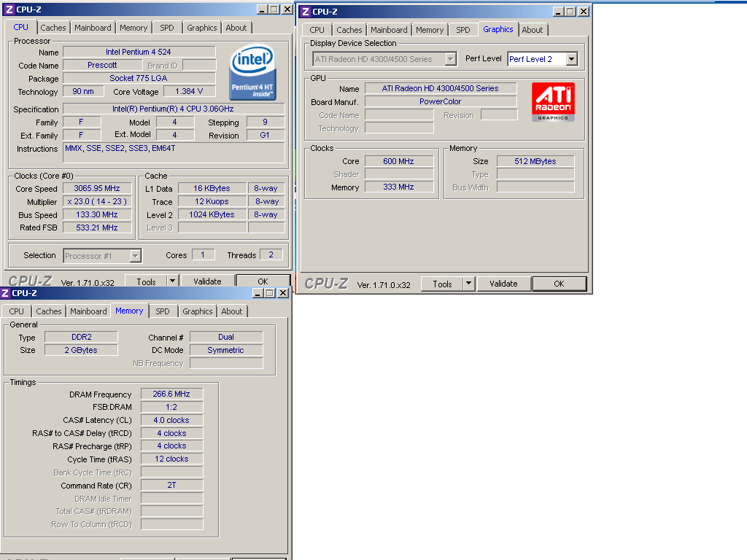Select Graphics tab in the Graphics window
The image size is (747, 560).
498,29
